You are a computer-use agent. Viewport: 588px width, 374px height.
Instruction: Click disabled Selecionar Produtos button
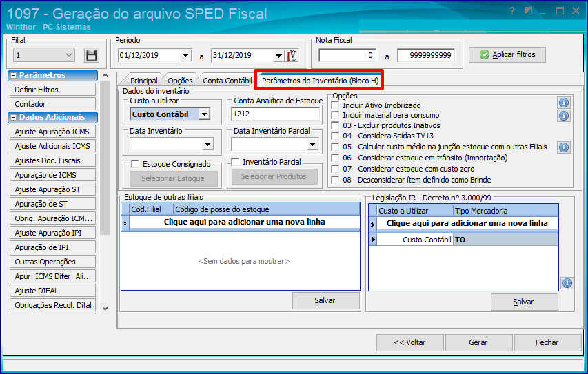pos(274,176)
